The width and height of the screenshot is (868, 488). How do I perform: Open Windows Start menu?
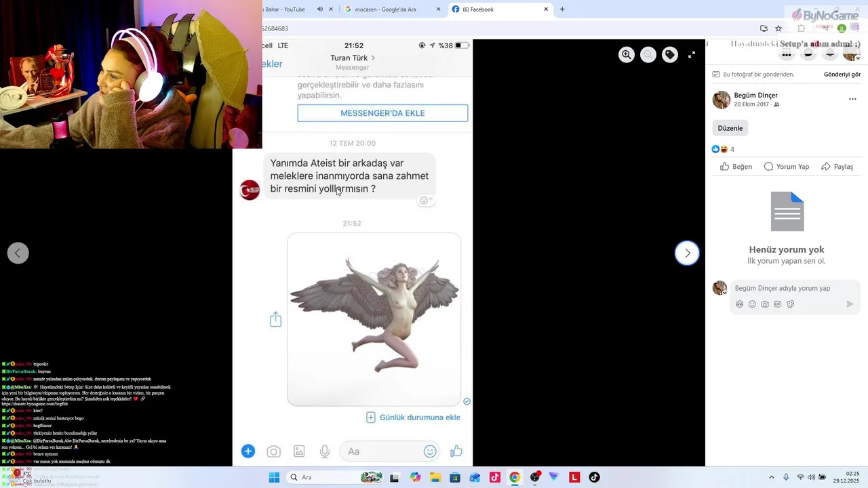point(274,477)
